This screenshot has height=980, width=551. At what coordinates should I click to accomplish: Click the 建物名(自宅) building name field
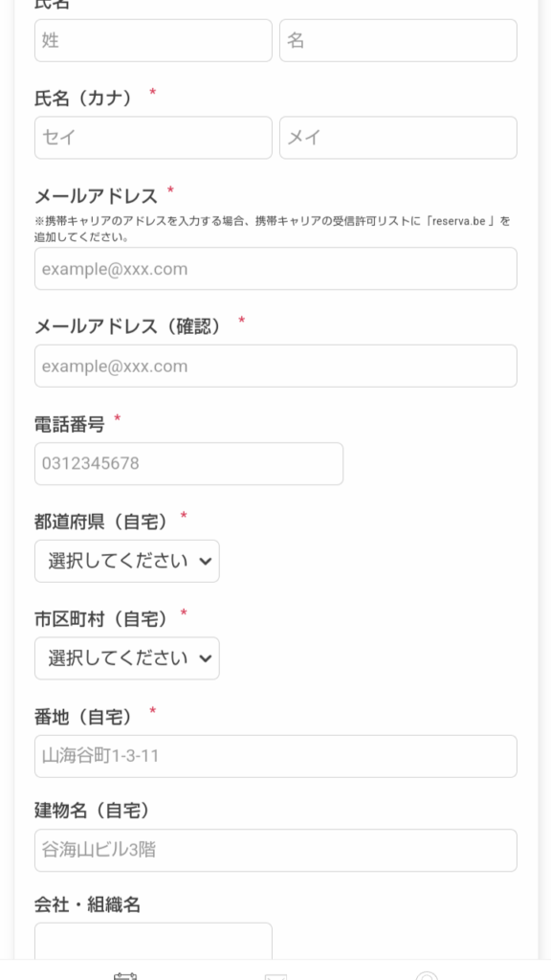(x=275, y=850)
